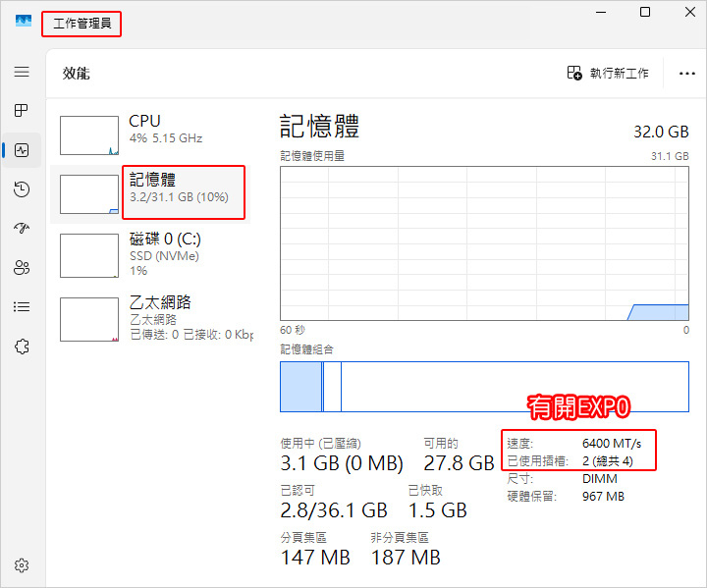Viewport: 707px width, 588px height.
Task: Click the 工作管理員 window title
Action: [82, 24]
